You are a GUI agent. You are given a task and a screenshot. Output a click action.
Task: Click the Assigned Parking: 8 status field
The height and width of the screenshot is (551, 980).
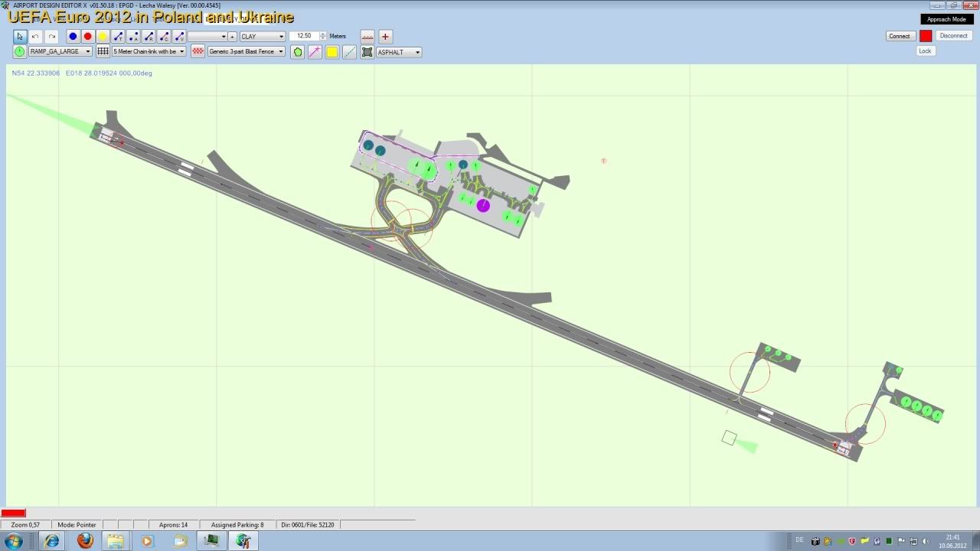(x=237, y=525)
